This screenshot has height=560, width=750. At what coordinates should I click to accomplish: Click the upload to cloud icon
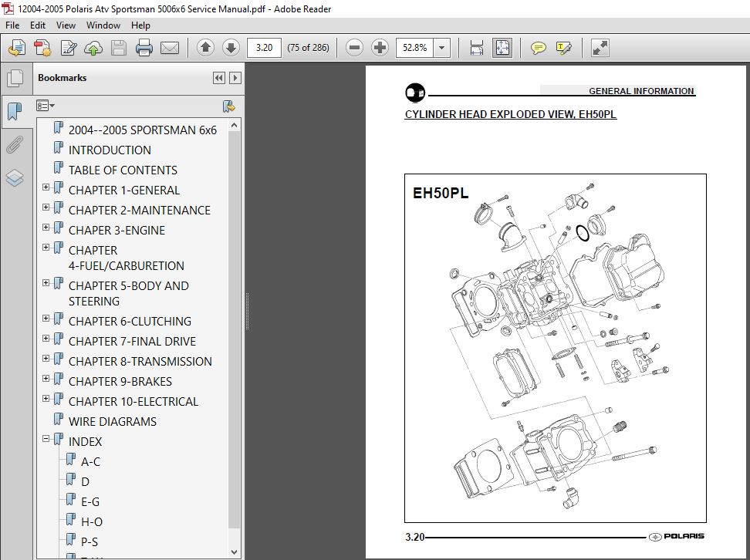tap(94, 48)
